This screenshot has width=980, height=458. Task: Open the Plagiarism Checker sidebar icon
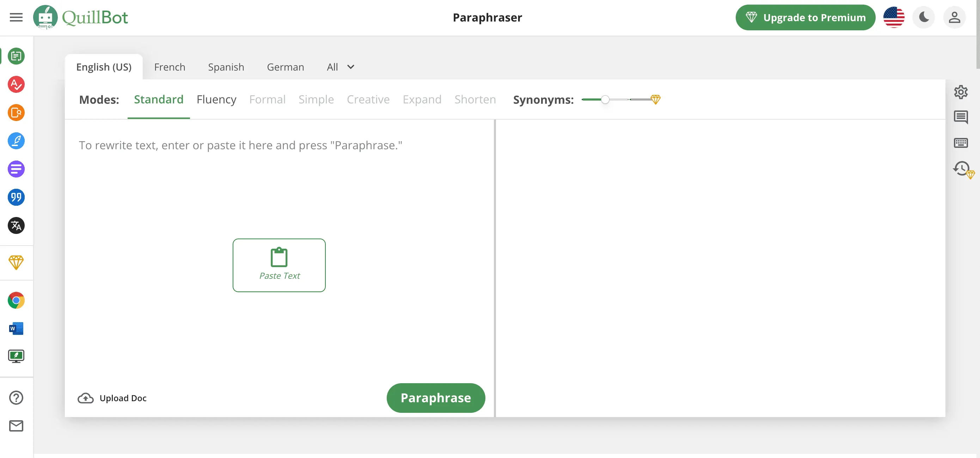point(16,113)
